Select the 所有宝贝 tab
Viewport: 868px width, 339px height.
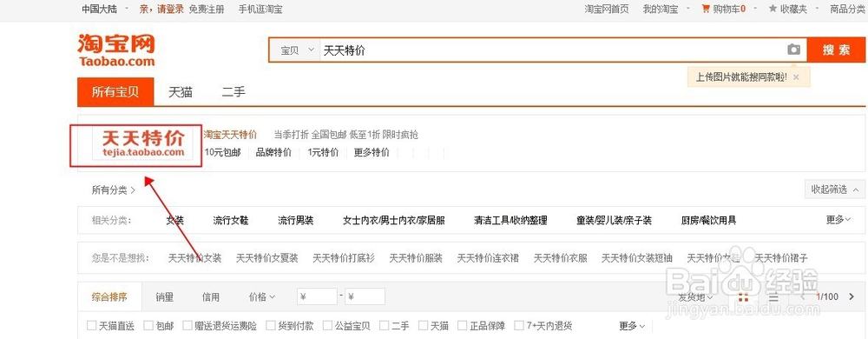click(115, 92)
